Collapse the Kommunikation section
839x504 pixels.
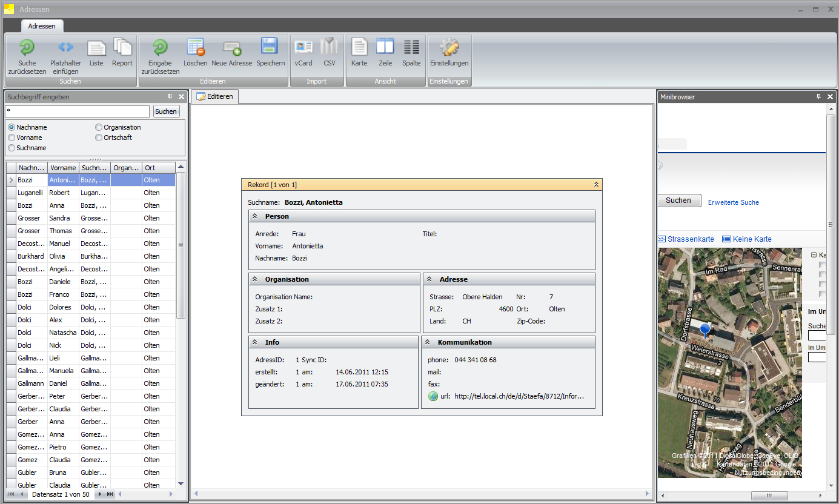(x=428, y=342)
